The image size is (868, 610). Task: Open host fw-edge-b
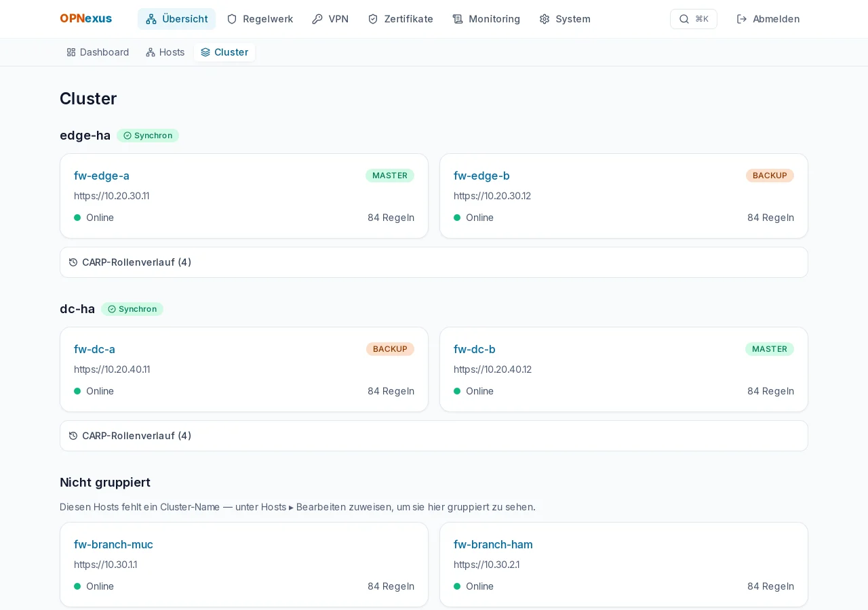point(481,176)
